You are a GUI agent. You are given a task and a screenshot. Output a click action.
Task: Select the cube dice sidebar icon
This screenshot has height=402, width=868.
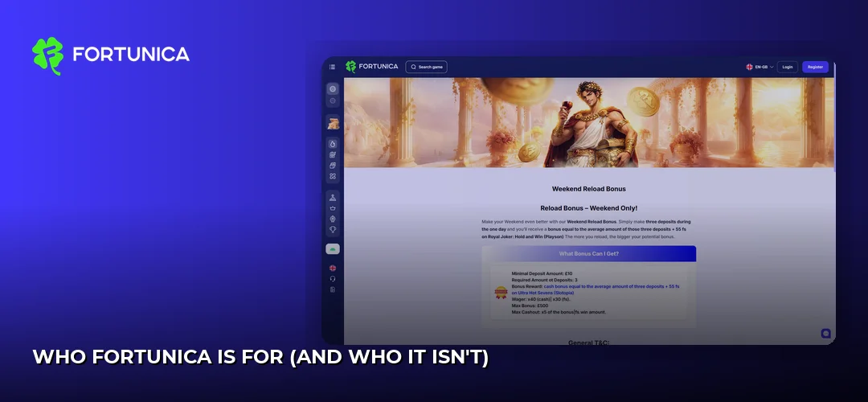pyautogui.click(x=333, y=166)
